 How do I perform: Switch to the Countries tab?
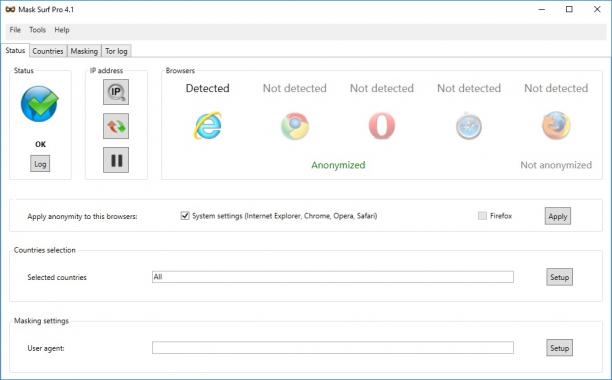point(48,51)
